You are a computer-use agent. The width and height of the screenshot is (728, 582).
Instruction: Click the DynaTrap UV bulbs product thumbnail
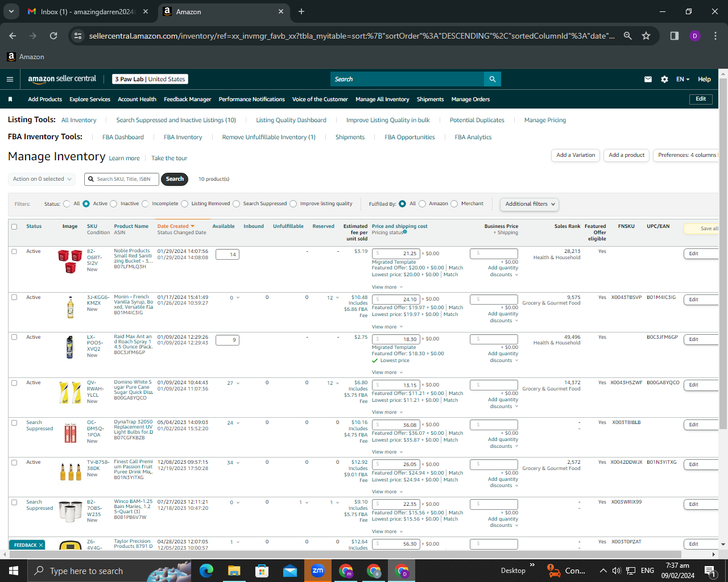(70, 433)
